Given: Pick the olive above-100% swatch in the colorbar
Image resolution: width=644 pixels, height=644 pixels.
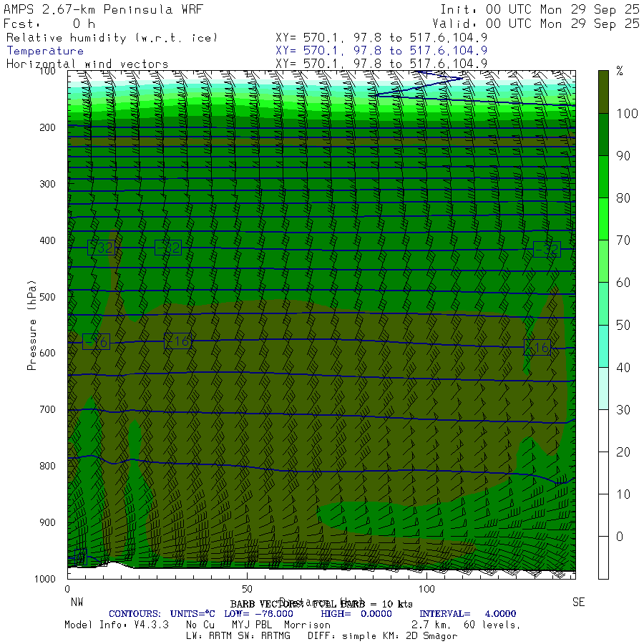Looking at the screenshot, I should coord(603,92).
